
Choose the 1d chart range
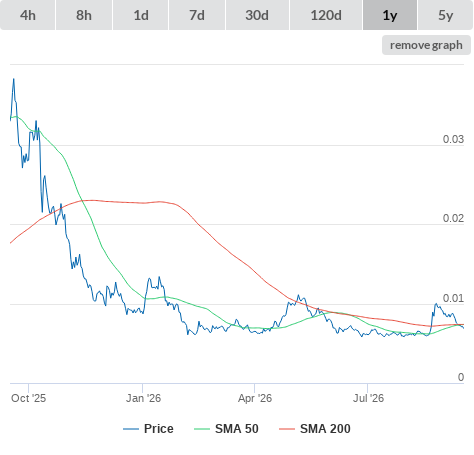141,15
